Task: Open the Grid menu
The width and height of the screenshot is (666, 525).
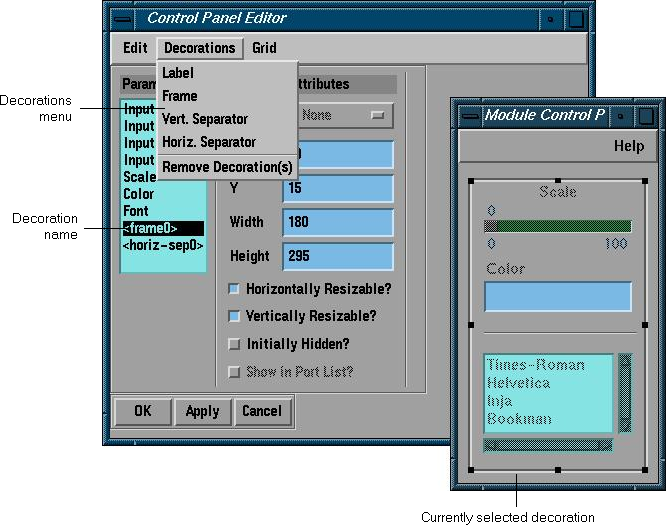Action: click(x=264, y=48)
